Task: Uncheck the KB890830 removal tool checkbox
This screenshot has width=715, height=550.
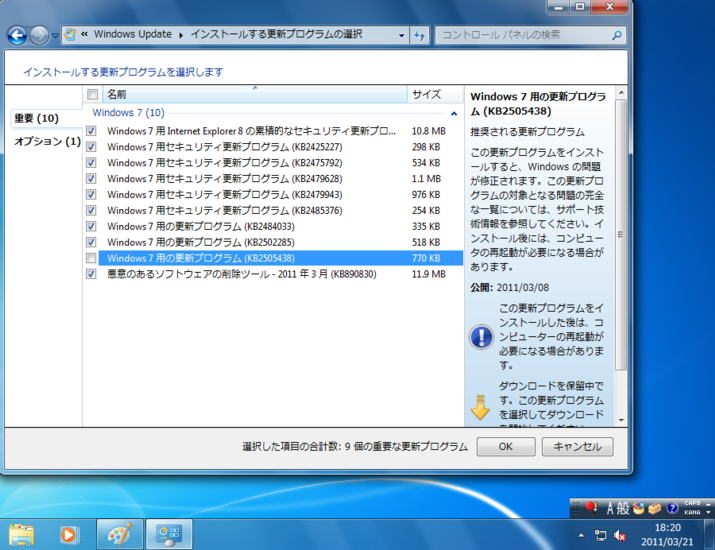Action: coord(91,274)
